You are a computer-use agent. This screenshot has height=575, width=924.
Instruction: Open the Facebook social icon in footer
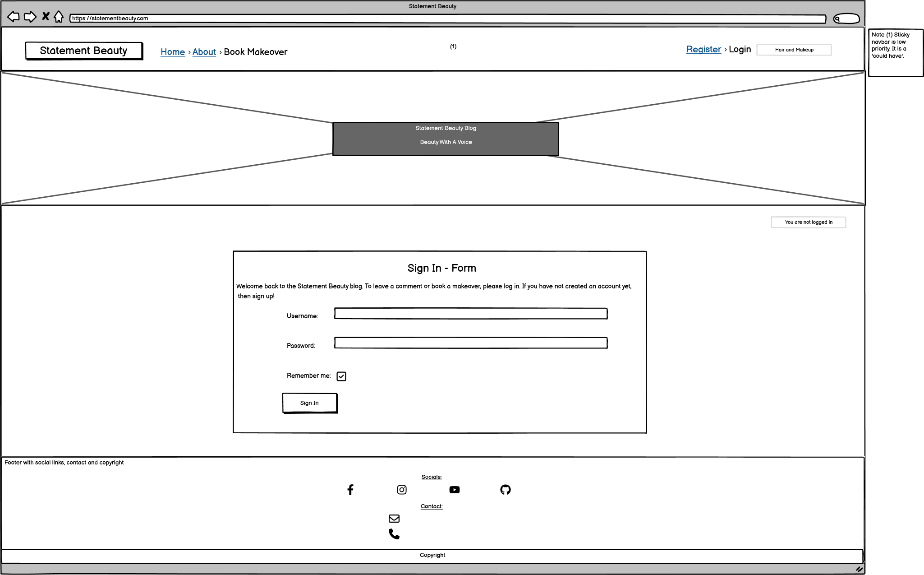tap(350, 490)
